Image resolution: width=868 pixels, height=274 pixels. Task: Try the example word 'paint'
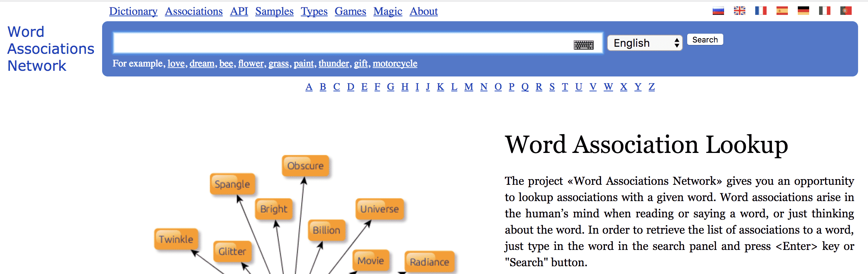(x=304, y=63)
